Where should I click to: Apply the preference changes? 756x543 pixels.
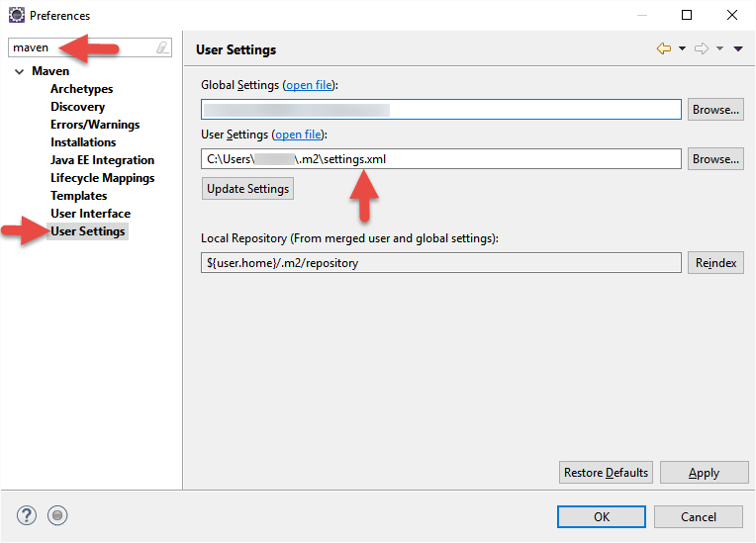click(x=704, y=473)
